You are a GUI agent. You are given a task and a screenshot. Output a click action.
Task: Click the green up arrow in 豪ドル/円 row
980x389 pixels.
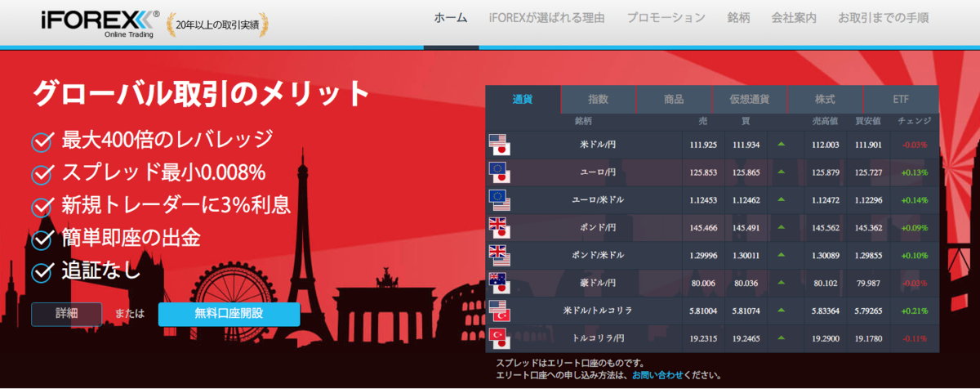782,283
